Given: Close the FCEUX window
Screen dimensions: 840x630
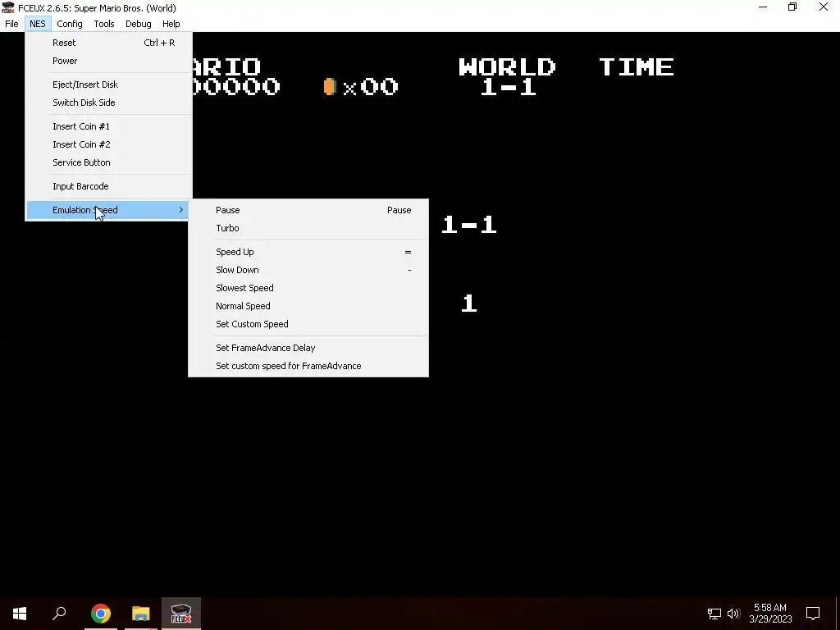Looking at the screenshot, I should [824, 7].
